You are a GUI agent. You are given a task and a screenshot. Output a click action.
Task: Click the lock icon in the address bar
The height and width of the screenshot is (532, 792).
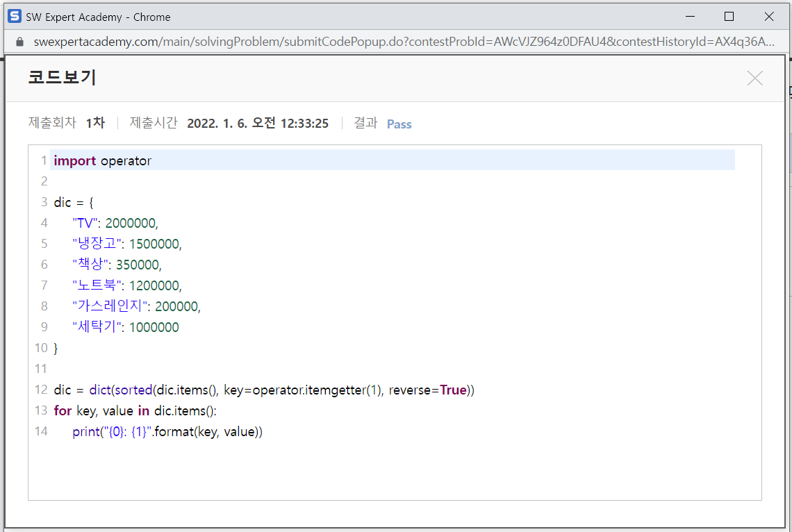(19, 42)
